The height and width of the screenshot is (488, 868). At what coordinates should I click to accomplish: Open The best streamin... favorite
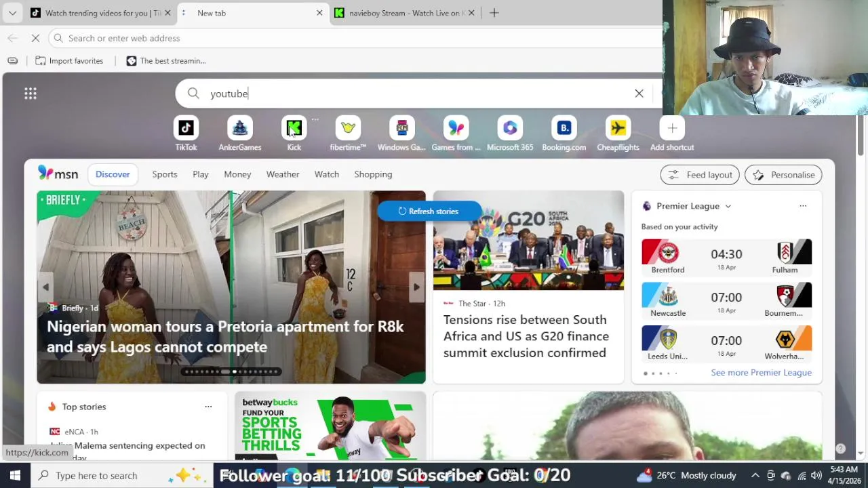[x=166, y=61]
